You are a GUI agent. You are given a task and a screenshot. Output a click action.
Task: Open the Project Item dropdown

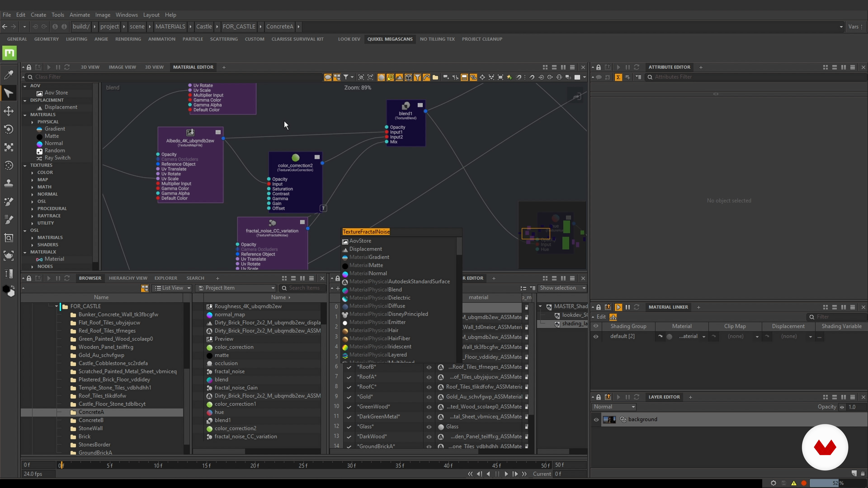[x=236, y=288]
